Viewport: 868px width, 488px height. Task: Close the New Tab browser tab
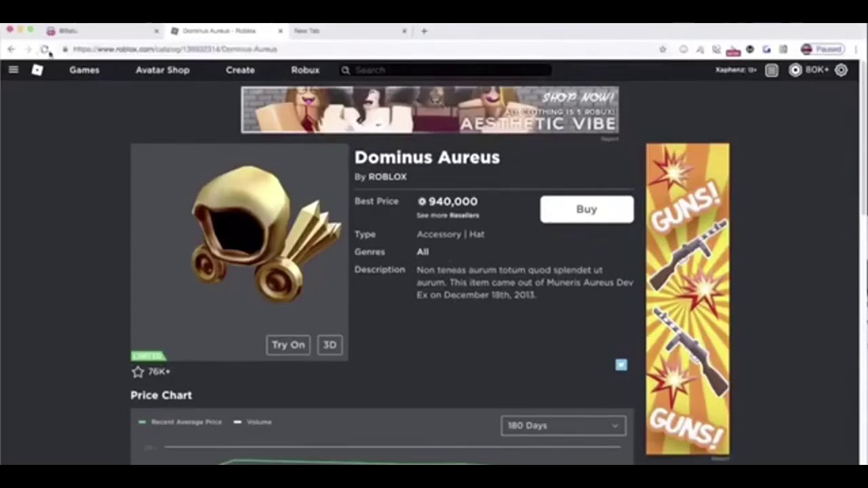tap(405, 31)
